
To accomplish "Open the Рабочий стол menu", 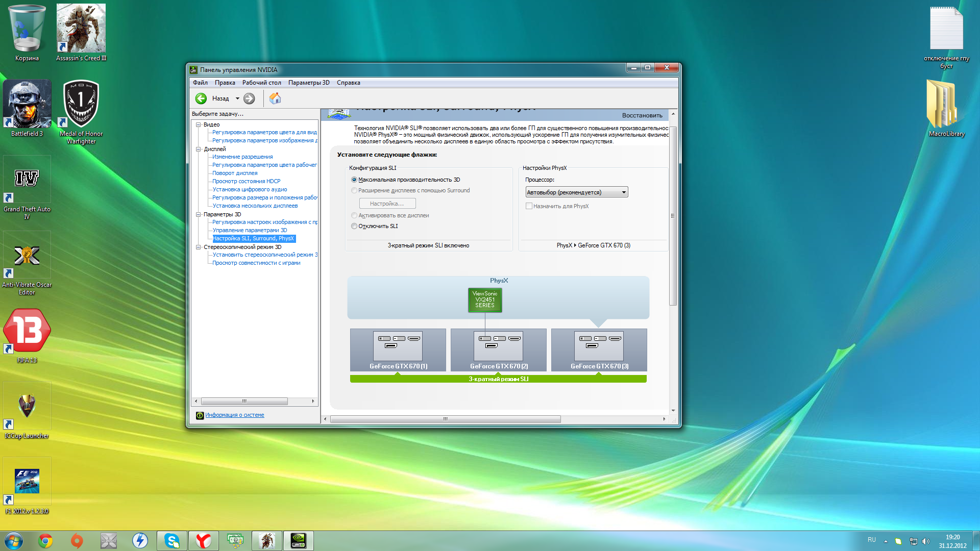I will pyautogui.click(x=261, y=83).
